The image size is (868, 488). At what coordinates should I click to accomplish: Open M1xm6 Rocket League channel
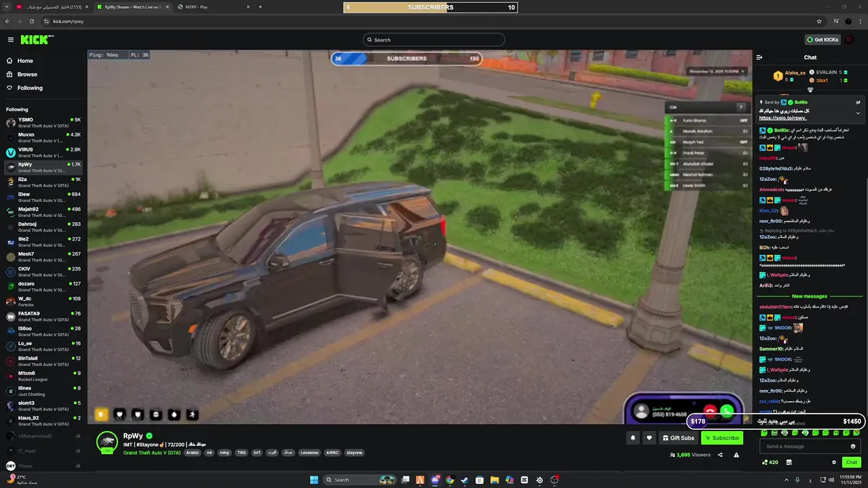click(x=43, y=376)
